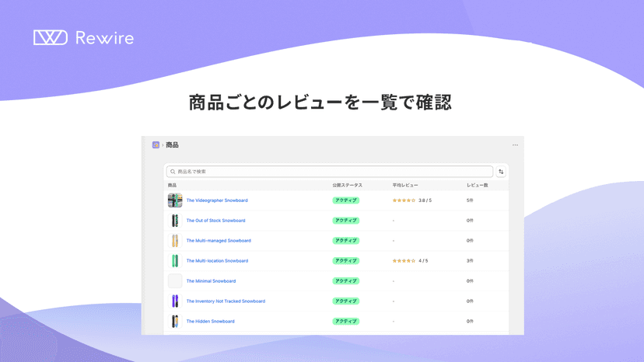
Task: Open The Out of Stock Snowboard link
Action: pos(215,221)
